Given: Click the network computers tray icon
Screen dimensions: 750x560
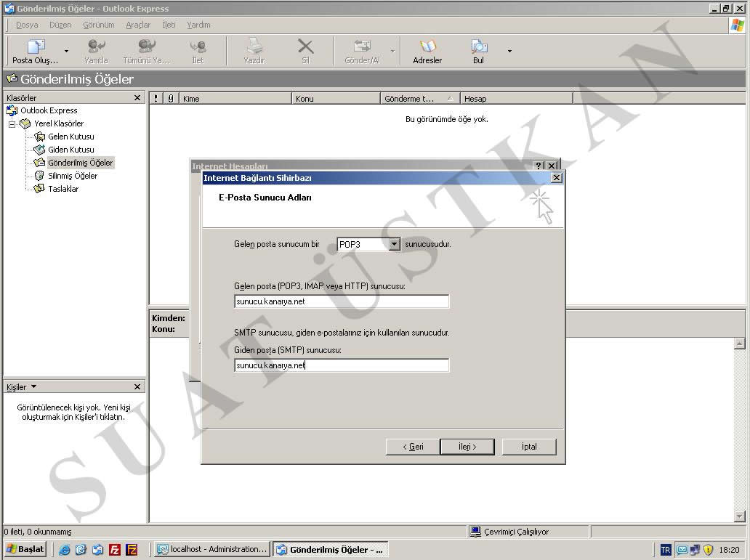Looking at the screenshot, I should pos(695,550).
